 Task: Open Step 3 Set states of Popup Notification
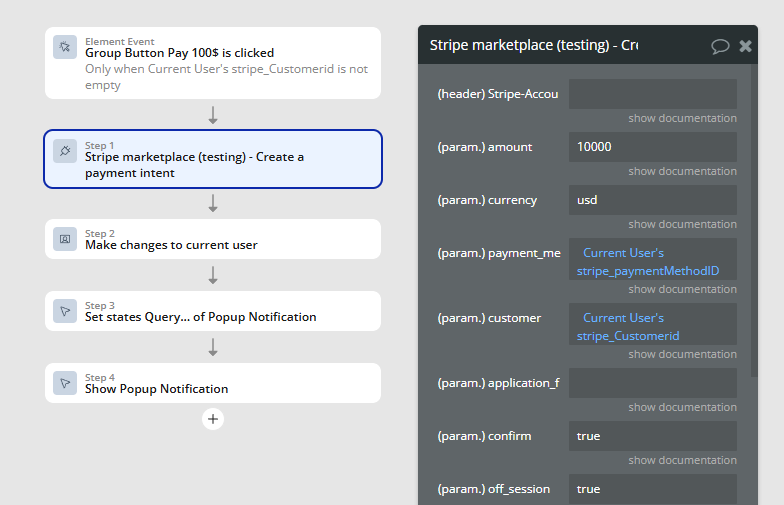[213, 311]
